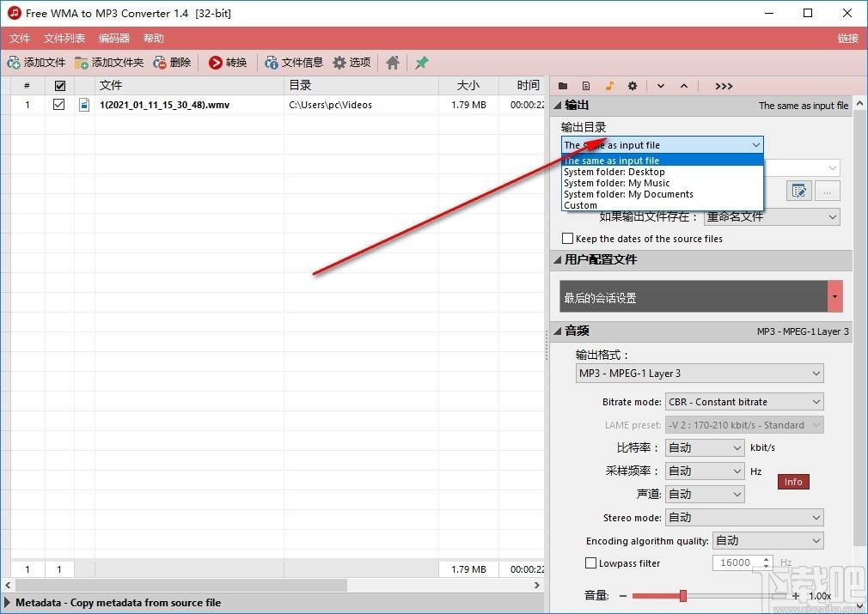Viewport: 868px width, 614px height.
Task: Enable Keep the dates of the source files
Action: tap(567, 239)
